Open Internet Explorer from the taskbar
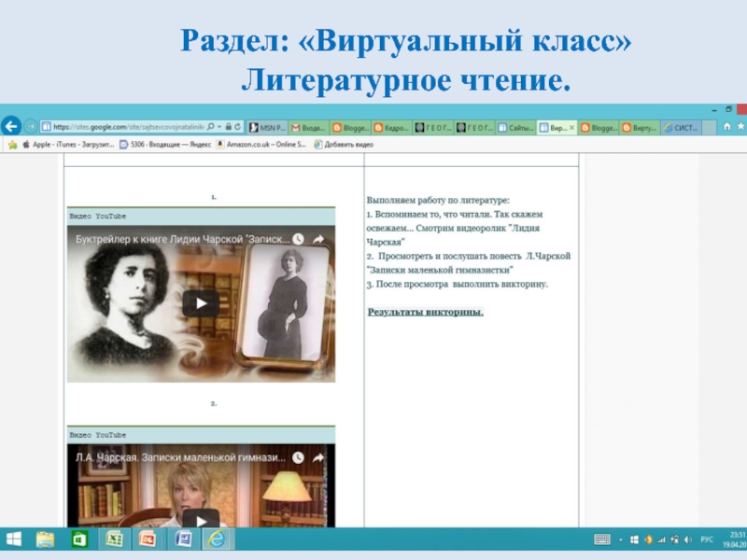Viewport: 747px width, 560px height. pyautogui.click(x=217, y=539)
